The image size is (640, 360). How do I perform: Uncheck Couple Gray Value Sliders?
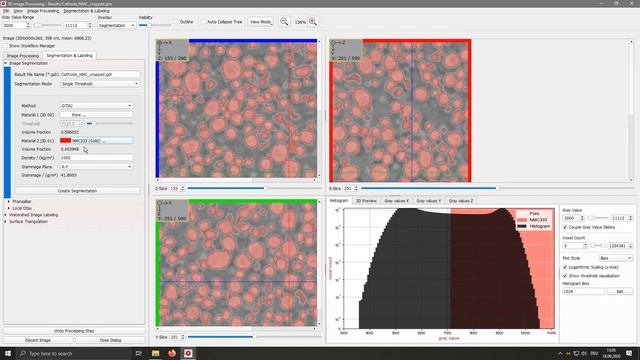pyautogui.click(x=565, y=227)
